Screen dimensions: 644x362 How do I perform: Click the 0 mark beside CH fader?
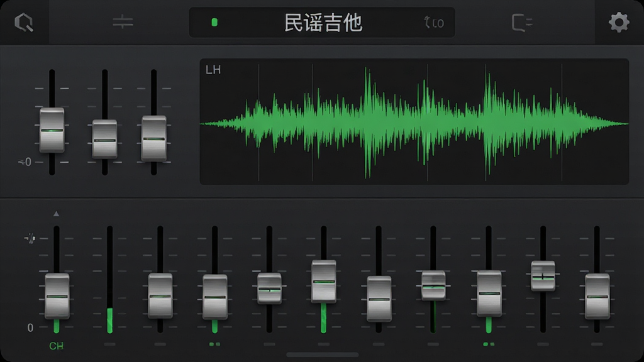30,327
